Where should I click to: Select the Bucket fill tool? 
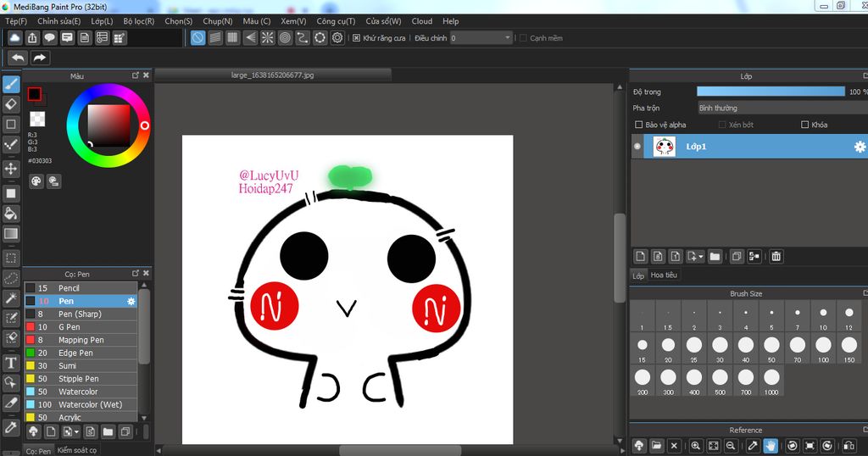point(11,214)
